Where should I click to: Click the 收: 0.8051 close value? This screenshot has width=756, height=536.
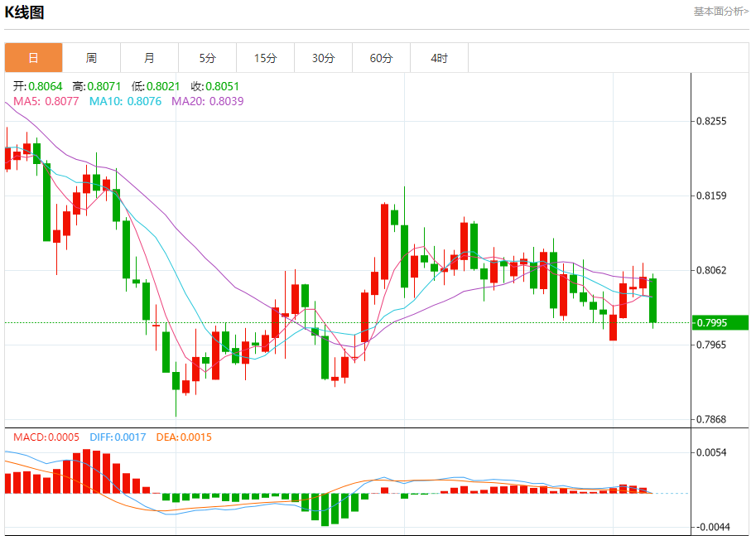click(x=214, y=86)
